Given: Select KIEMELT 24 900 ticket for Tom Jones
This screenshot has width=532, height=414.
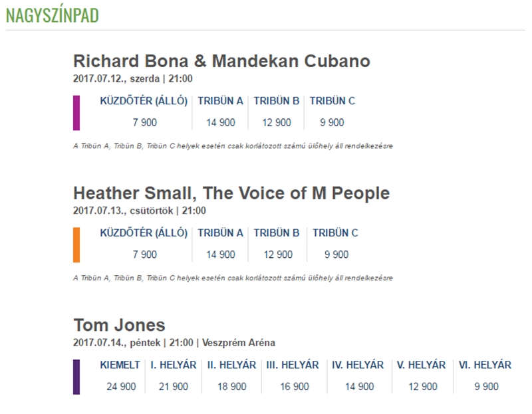Looking at the screenshot, I should (x=120, y=375).
